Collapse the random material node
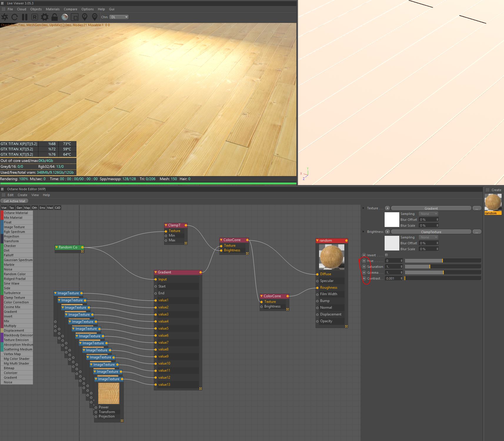The width and height of the screenshot is (504, 441). click(318, 240)
